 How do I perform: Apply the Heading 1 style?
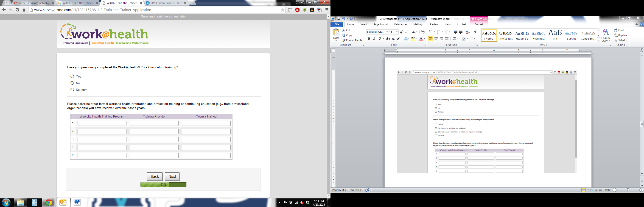coord(522,35)
